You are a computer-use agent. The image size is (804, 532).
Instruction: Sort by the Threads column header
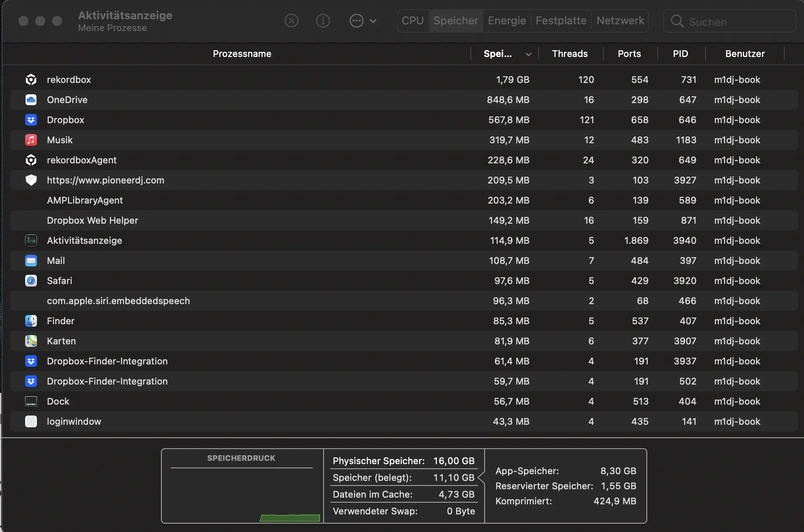click(570, 54)
